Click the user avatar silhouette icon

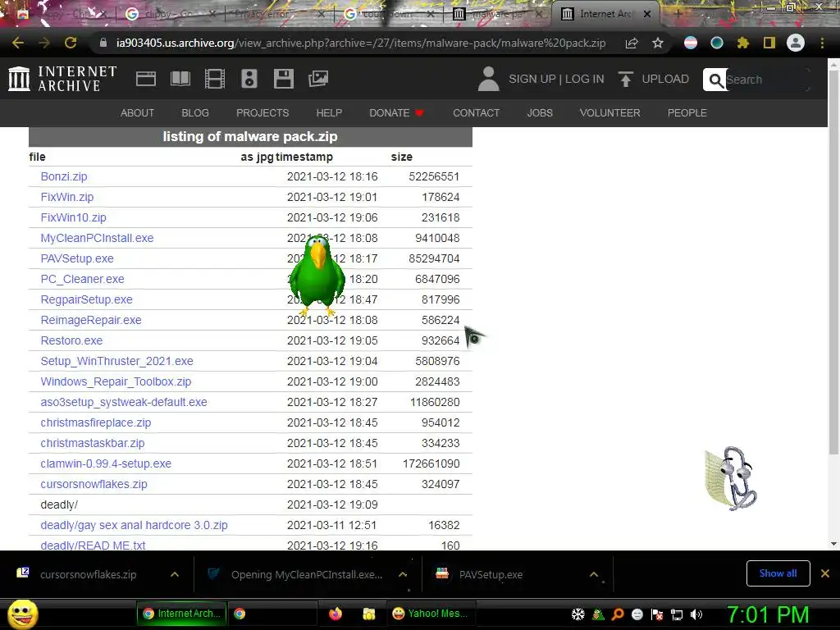[488, 79]
